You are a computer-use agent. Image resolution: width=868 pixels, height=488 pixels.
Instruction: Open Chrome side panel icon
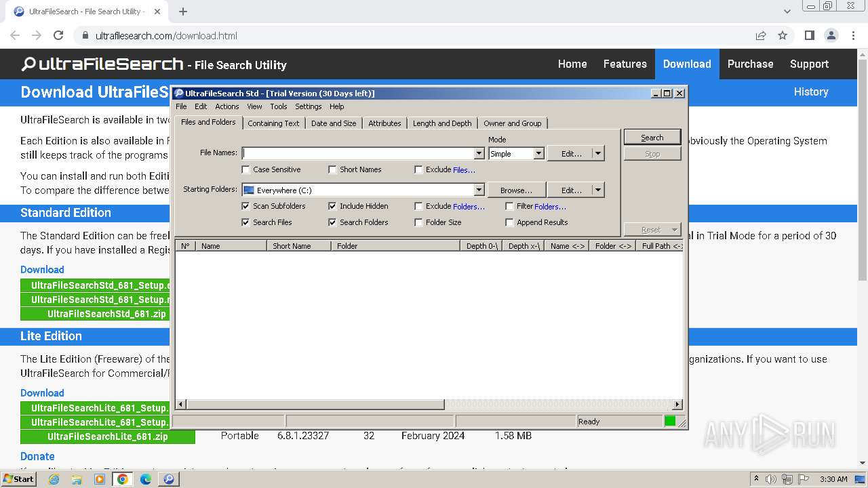point(809,36)
